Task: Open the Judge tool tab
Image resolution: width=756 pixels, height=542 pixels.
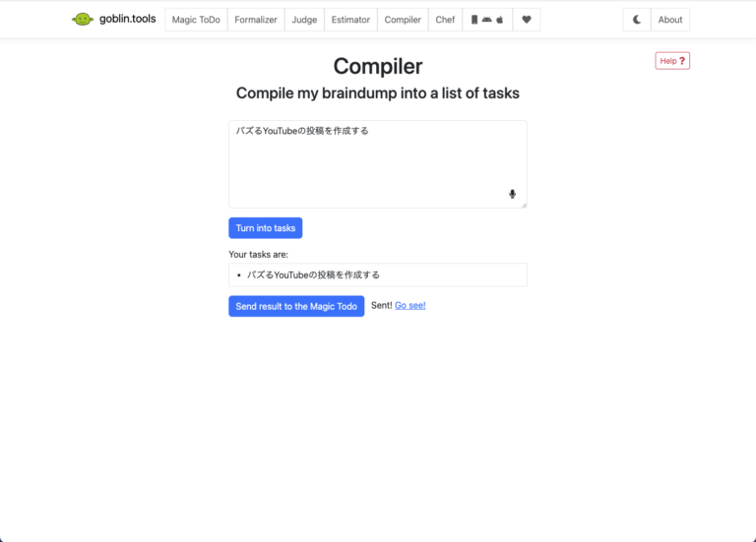Action: pos(304,20)
